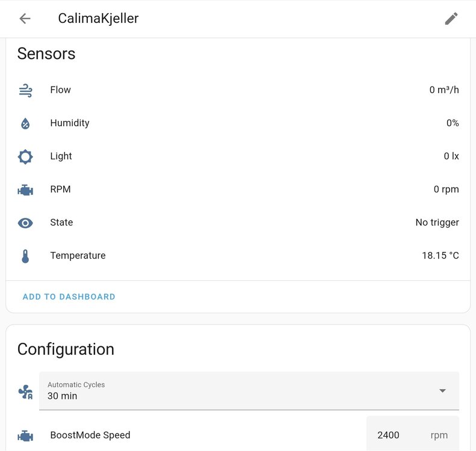Click the Automatic Cycles fan icon

25,392
